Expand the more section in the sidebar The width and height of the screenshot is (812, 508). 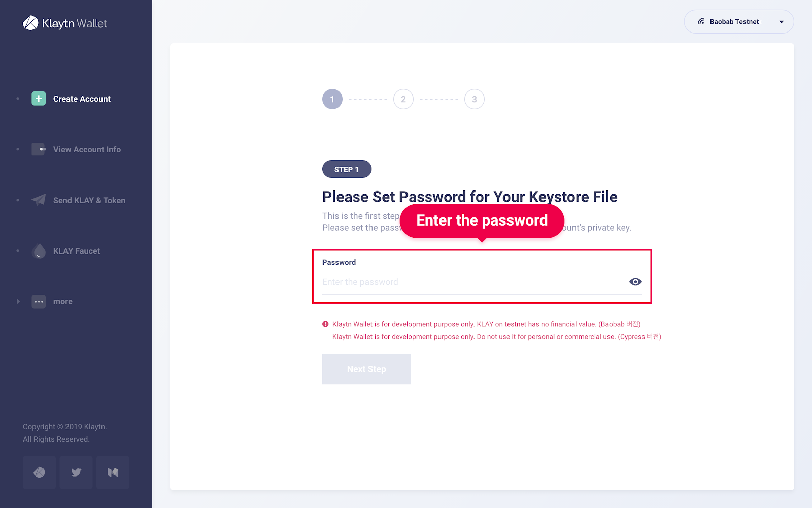click(62, 301)
